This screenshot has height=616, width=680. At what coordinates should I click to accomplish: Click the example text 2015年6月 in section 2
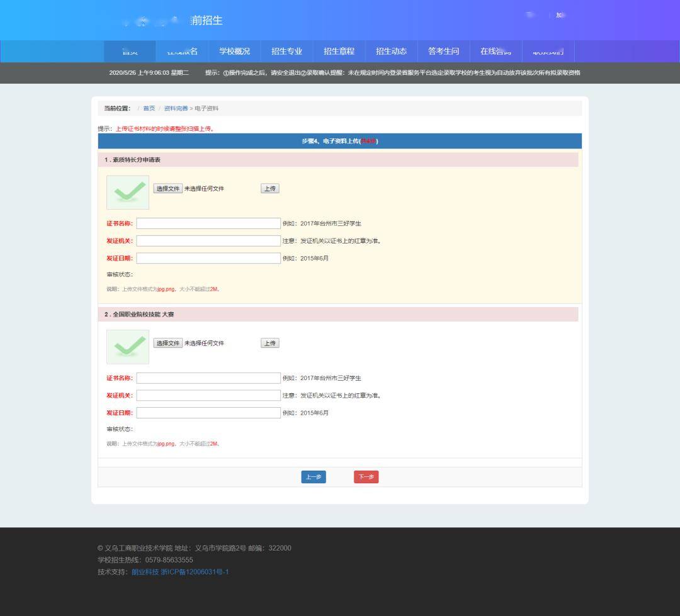pyautogui.click(x=314, y=413)
